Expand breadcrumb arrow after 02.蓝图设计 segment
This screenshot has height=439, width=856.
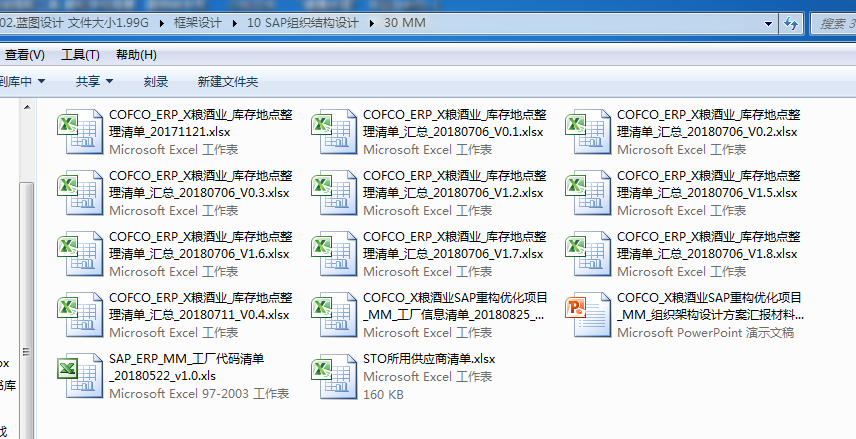tap(162, 23)
